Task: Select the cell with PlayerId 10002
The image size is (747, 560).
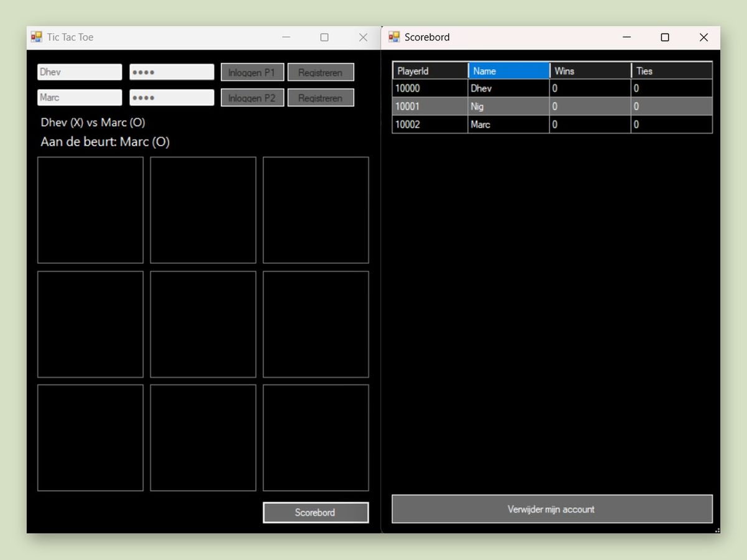Action: tap(430, 124)
